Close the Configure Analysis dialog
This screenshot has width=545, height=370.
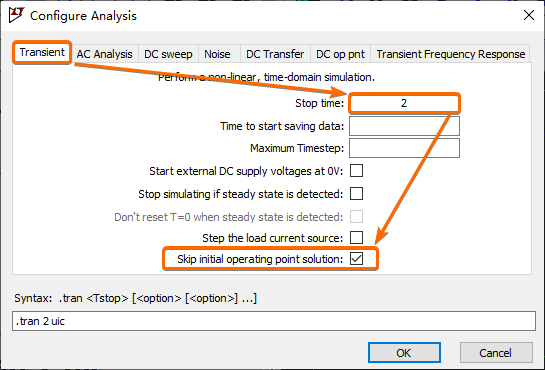tap(529, 15)
